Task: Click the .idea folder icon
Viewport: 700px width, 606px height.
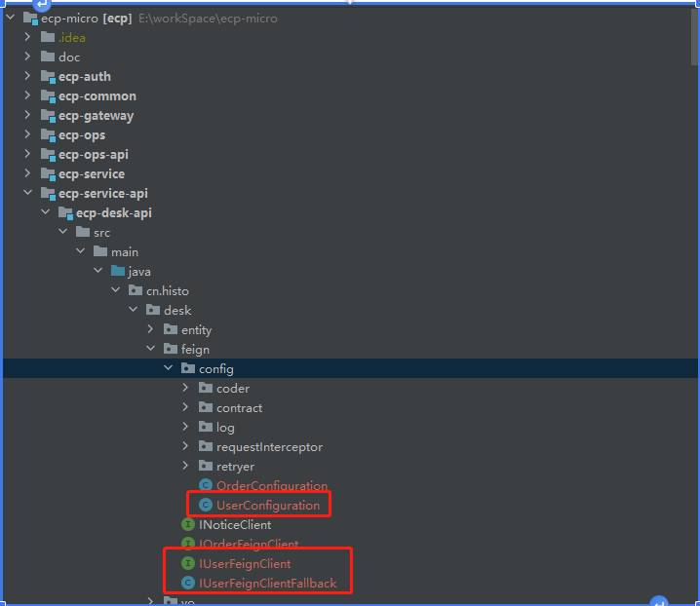Action: click(48, 37)
